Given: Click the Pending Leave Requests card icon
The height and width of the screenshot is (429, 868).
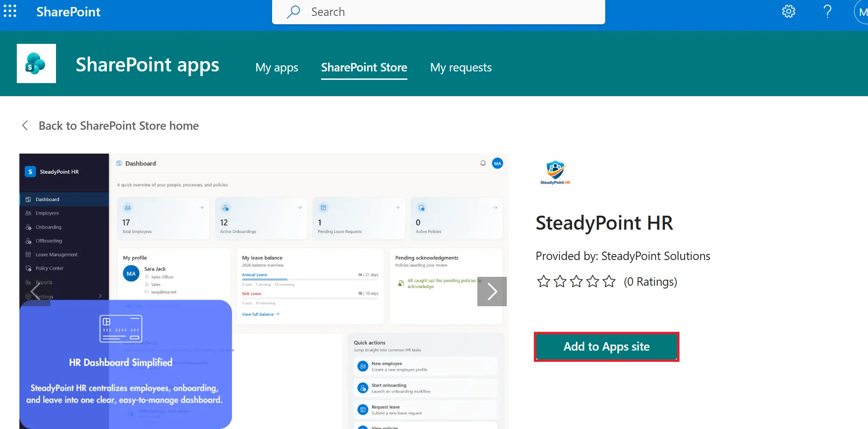Looking at the screenshot, I should [x=323, y=208].
